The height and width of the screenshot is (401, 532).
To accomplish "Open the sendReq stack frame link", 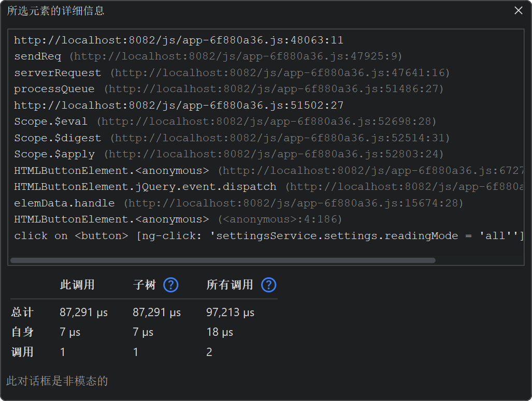I will (x=236, y=56).
